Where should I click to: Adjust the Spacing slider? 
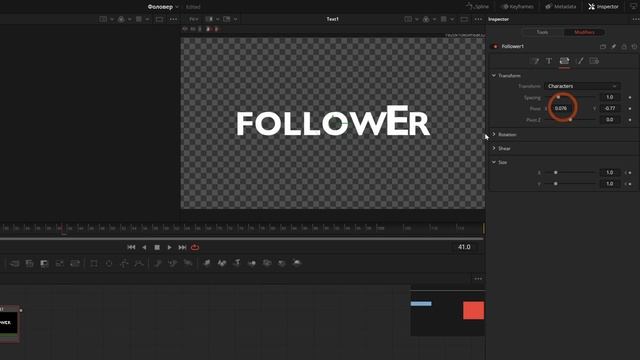[x=571, y=97]
